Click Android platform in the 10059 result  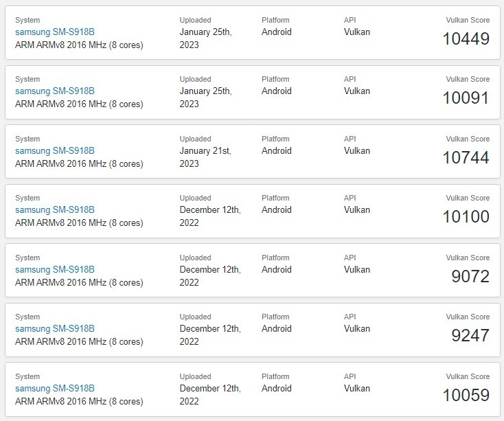[277, 389]
